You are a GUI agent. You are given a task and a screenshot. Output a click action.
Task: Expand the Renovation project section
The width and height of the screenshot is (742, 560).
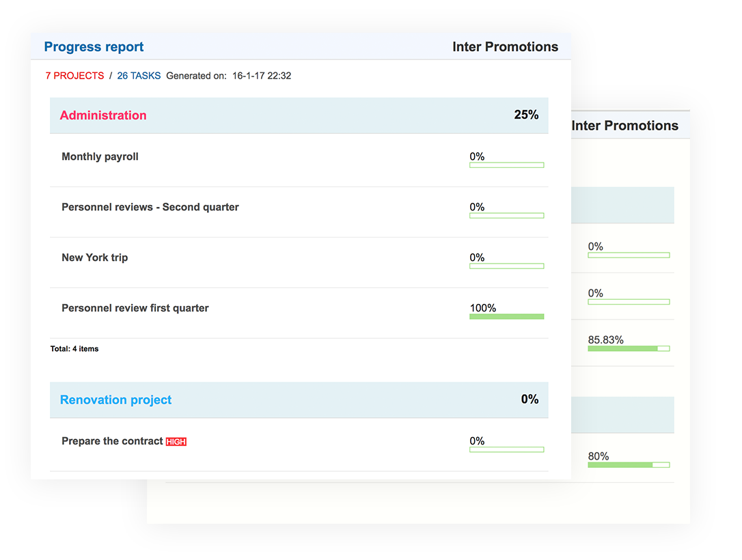point(115,400)
